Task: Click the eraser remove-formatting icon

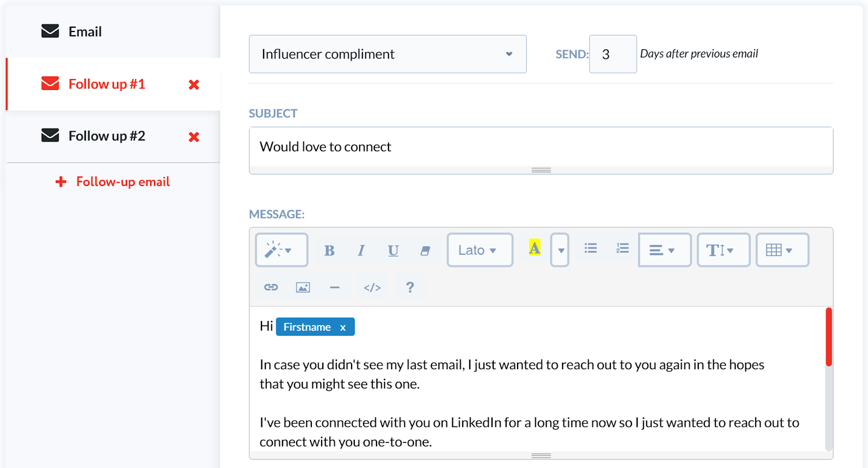Action: coord(425,251)
